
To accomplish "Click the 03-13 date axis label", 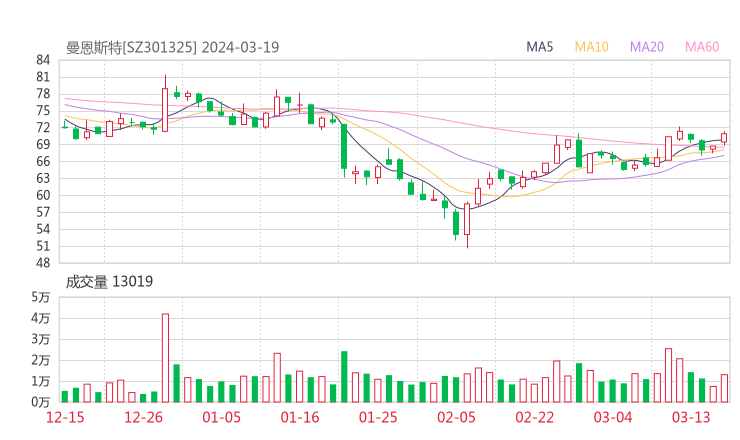I will coord(691,417).
